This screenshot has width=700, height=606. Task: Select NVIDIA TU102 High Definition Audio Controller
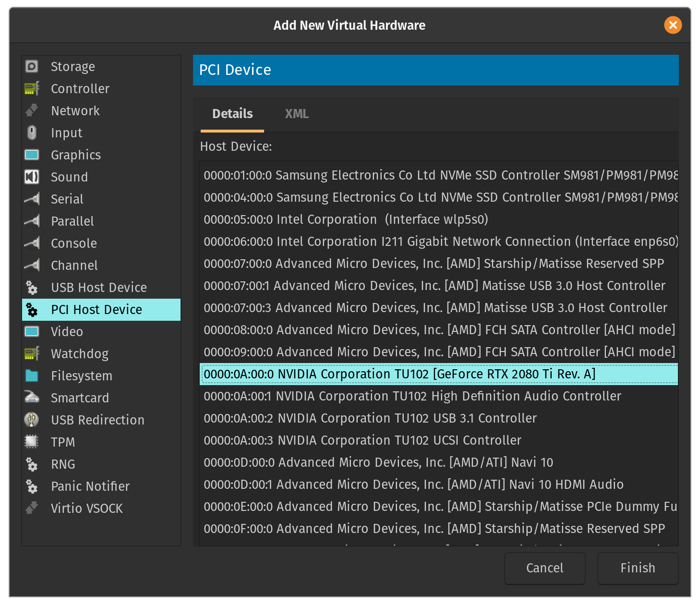coord(412,396)
